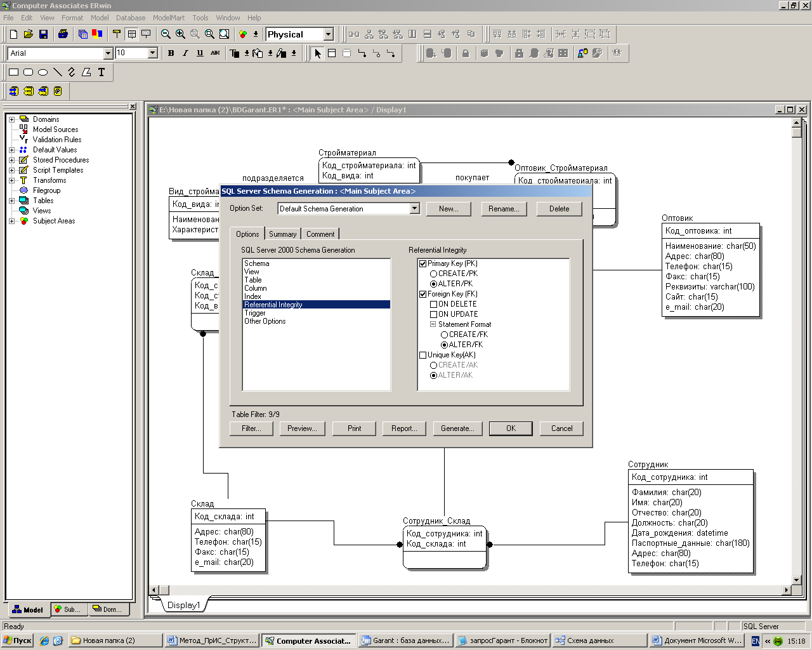Toggle strikethrough ABC formatting

(x=215, y=53)
